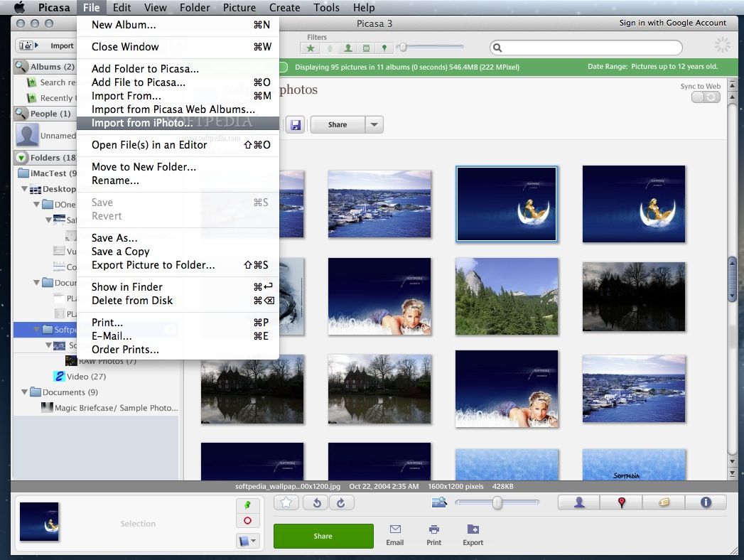This screenshot has height=560, width=744.
Task: Open the Tools menu
Action: (x=326, y=8)
